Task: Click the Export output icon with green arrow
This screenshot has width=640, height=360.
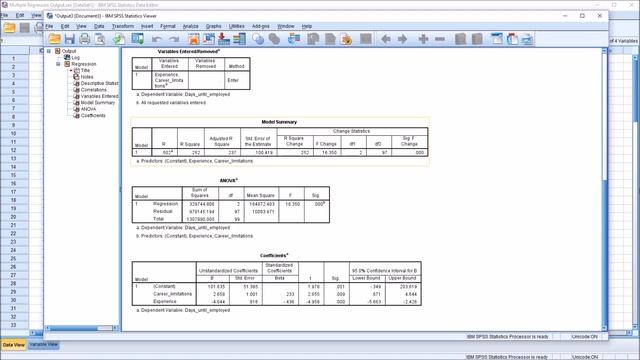Action: point(119,39)
